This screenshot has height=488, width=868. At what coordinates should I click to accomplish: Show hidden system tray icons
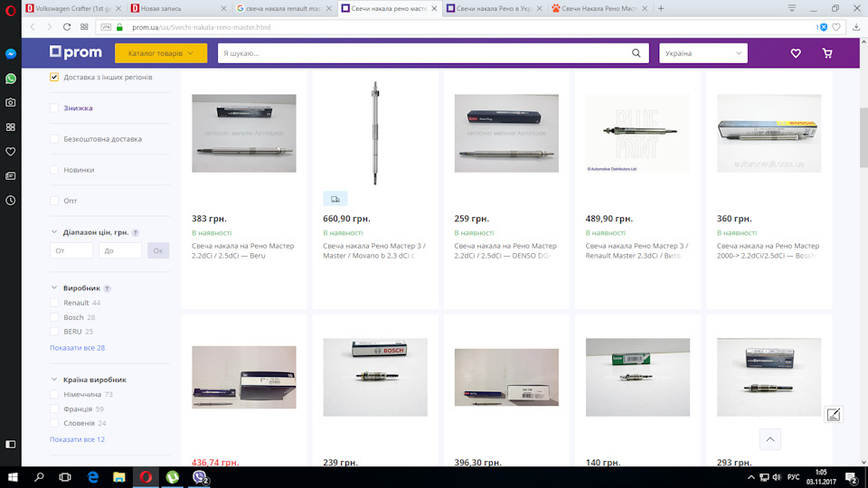(x=750, y=477)
